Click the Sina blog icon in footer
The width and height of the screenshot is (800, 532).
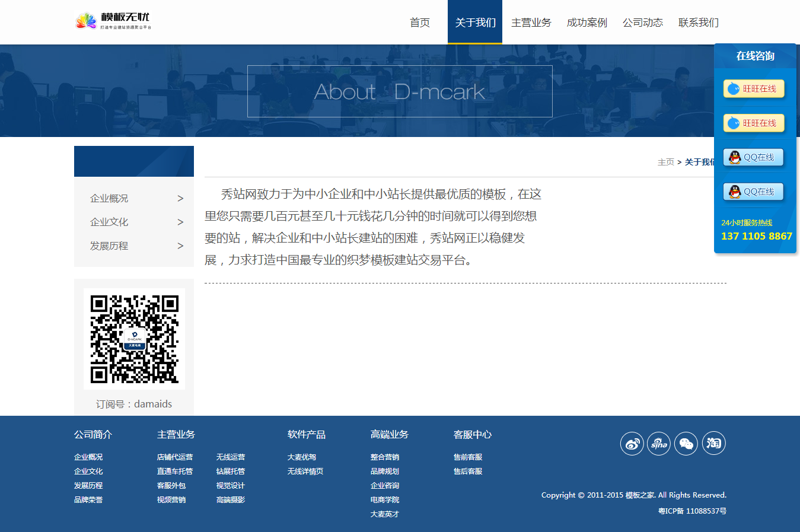point(659,444)
